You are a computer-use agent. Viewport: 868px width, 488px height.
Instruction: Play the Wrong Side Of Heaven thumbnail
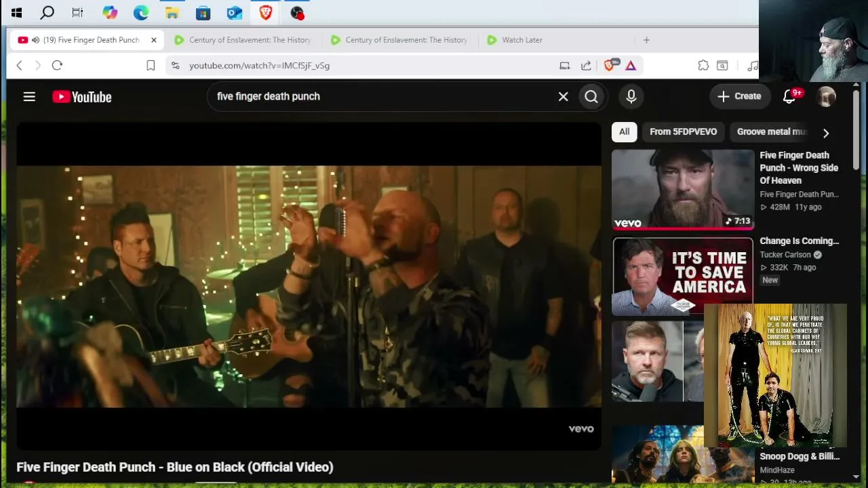pos(683,189)
